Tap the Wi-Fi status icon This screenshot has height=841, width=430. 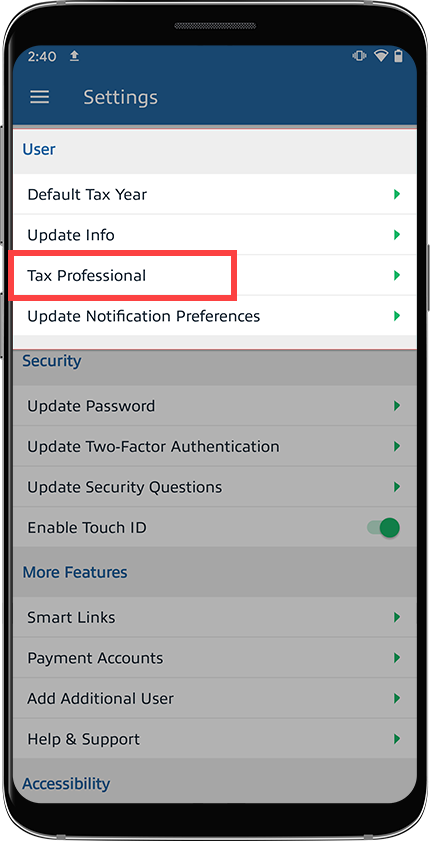[381, 56]
